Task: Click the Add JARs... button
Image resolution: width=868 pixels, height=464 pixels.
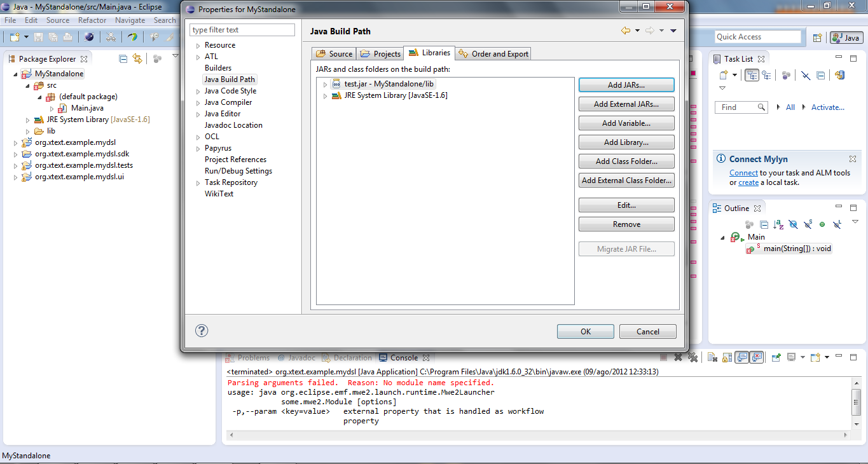Action: click(x=626, y=85)
